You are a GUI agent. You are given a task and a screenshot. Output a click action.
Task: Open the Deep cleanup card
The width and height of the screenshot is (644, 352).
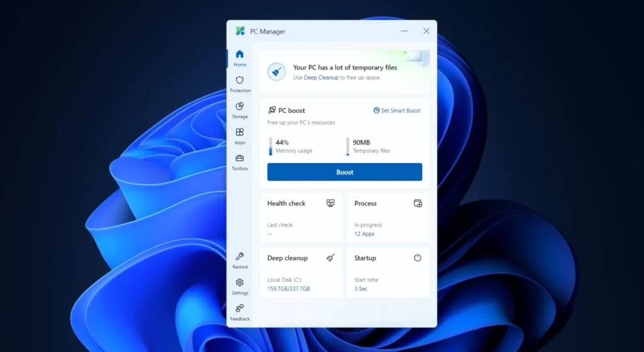pyautogui.click(x=301, y=272)
